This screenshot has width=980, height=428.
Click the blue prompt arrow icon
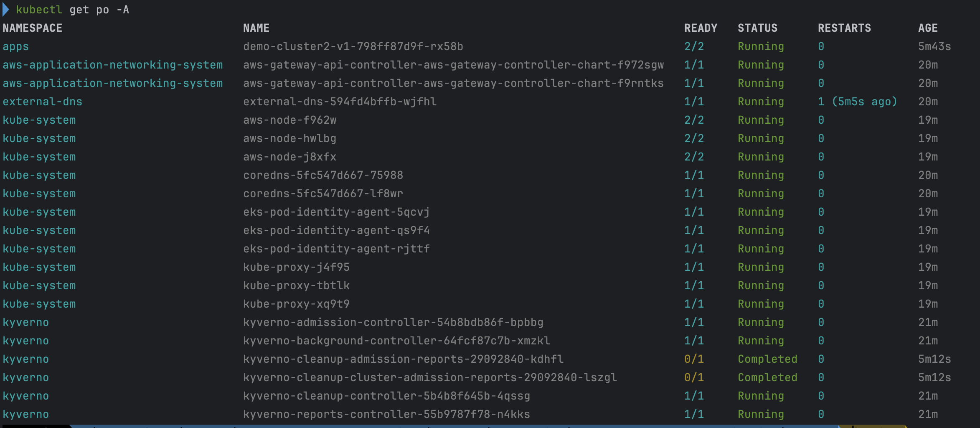point(6,10)
